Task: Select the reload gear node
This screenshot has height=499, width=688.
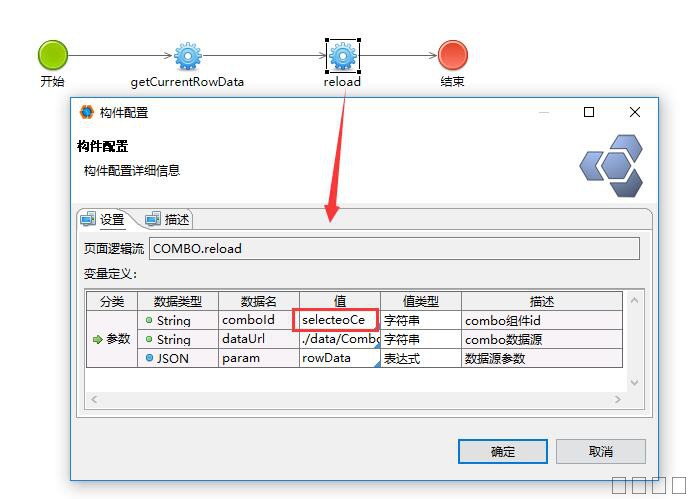Action: coord(342,55)
